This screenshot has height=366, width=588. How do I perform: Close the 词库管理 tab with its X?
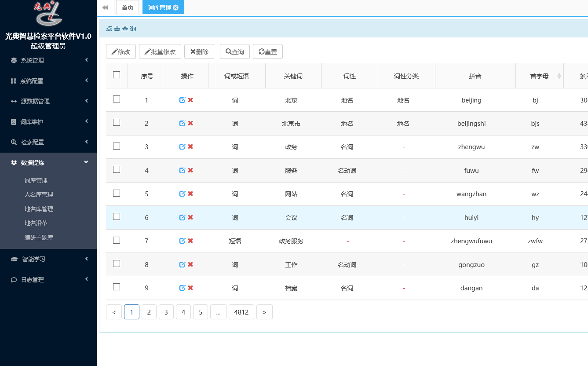click(x=176, y=7)
